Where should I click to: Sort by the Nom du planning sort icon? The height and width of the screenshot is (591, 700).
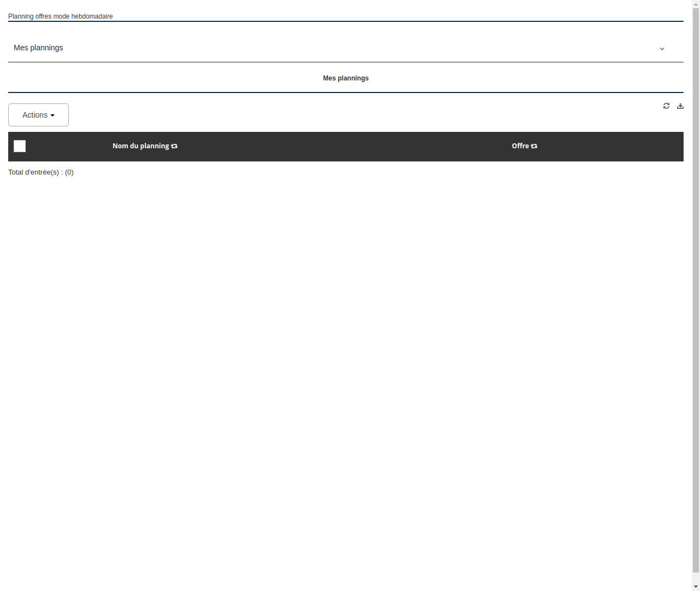[x=174, y=146]
